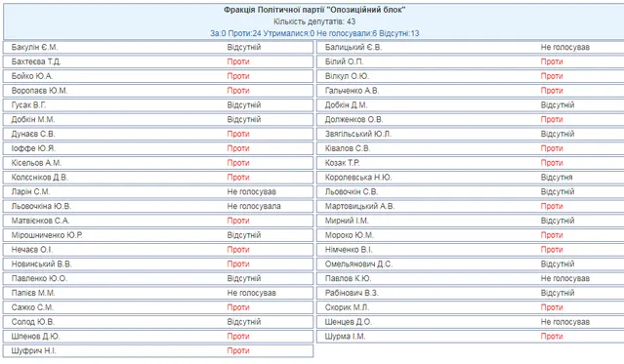
Task: Click deputy name Колєсніков Д.В.
Action: pyautogui.click(x=40, y=178)
